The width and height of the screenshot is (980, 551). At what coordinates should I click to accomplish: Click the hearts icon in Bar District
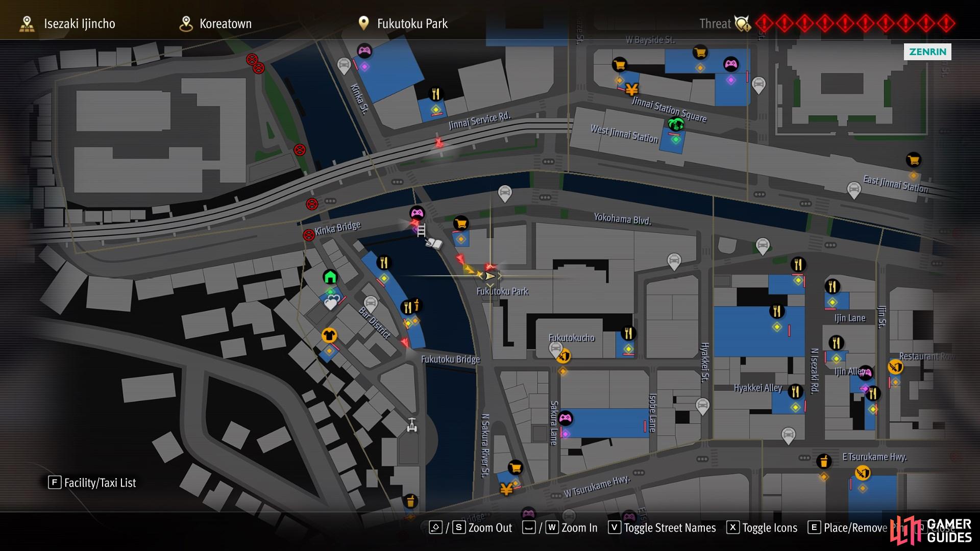click(332, 302)
